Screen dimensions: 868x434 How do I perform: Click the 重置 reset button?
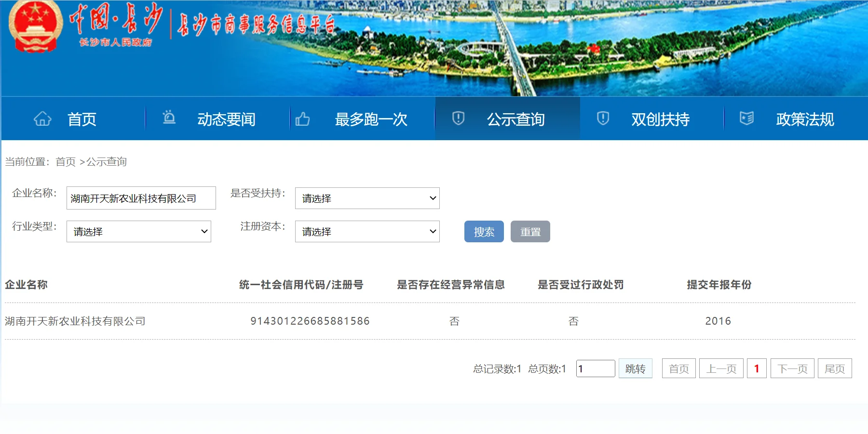pyautogui.click(x=530, y=232)
